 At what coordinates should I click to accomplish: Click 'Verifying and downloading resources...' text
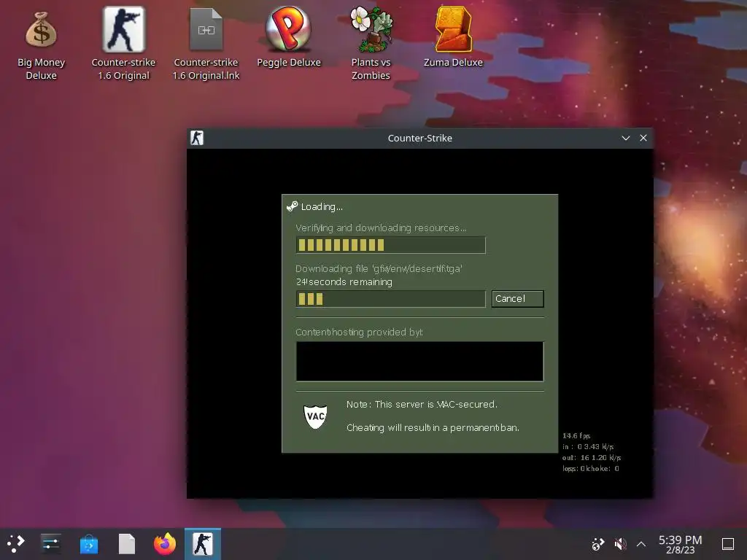pyautogui.click(x=381, y=228)
